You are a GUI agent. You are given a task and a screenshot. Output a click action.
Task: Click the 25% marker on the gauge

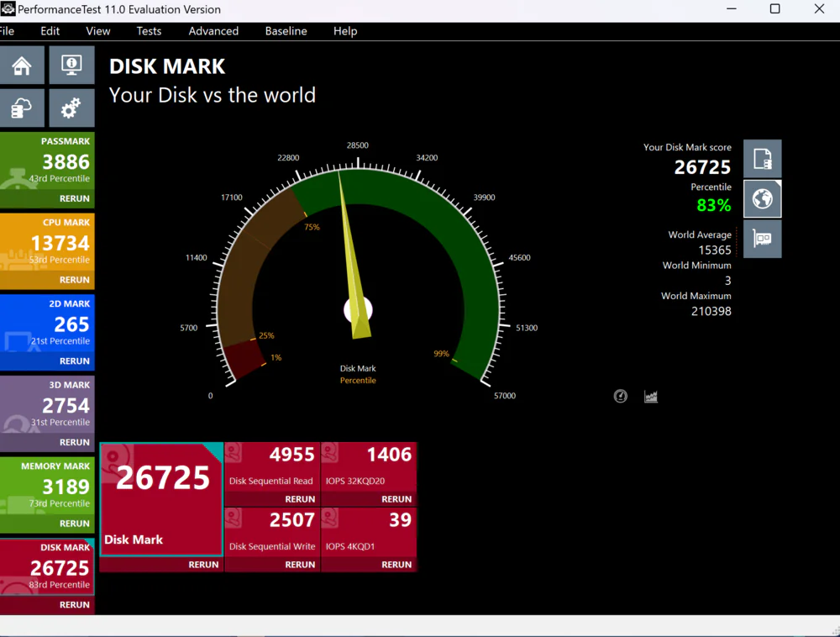266,335
